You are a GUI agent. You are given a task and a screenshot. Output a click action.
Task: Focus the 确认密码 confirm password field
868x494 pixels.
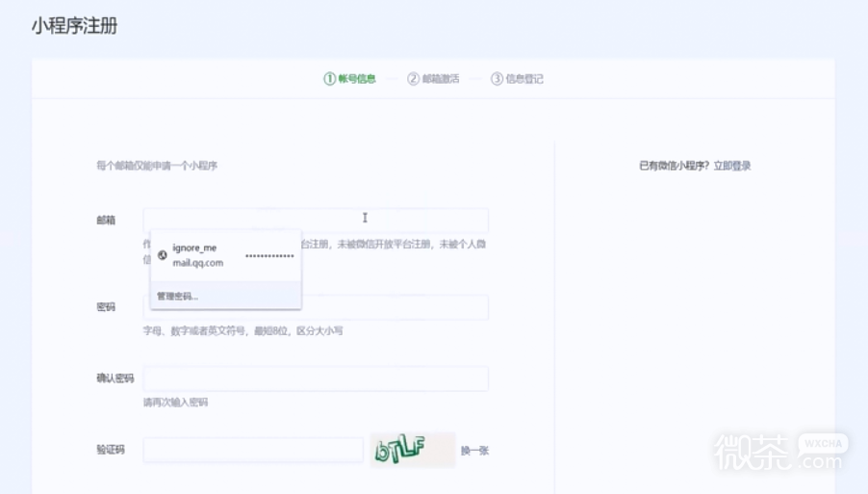click(316, 378)
